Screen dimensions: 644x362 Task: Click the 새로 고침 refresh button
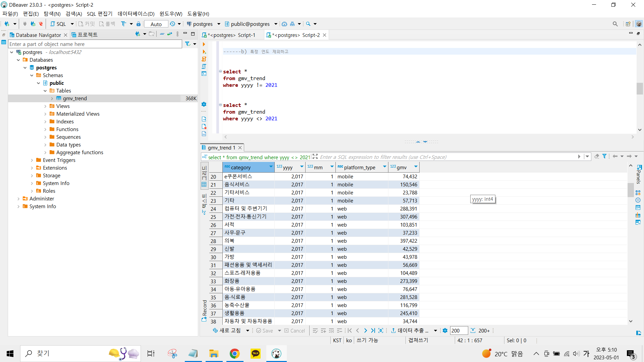click(x=227, y=330)
